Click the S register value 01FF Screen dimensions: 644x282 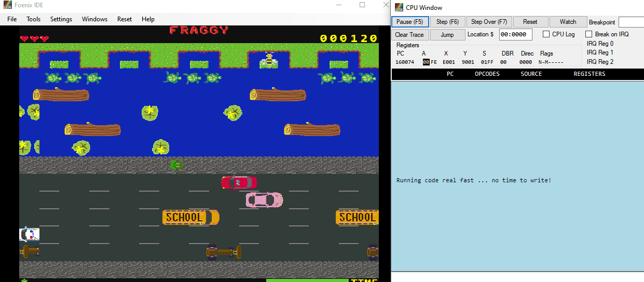(x=487, y=62)
